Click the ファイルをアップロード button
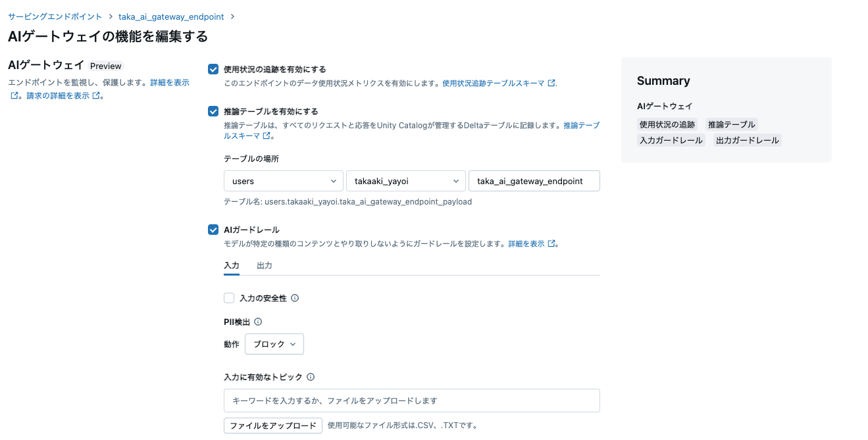This screenshot has width=868, height=440. 272,425
